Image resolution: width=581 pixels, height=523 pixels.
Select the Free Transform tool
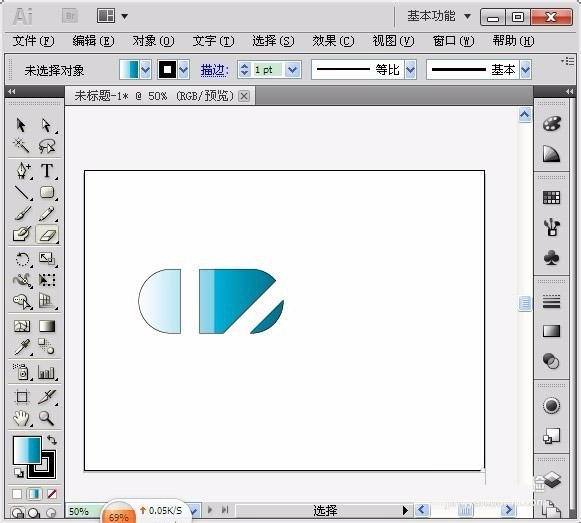click(47, 280)
